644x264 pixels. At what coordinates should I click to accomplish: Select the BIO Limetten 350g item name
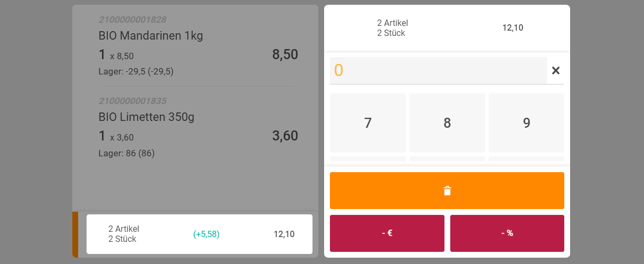[146, 117]
